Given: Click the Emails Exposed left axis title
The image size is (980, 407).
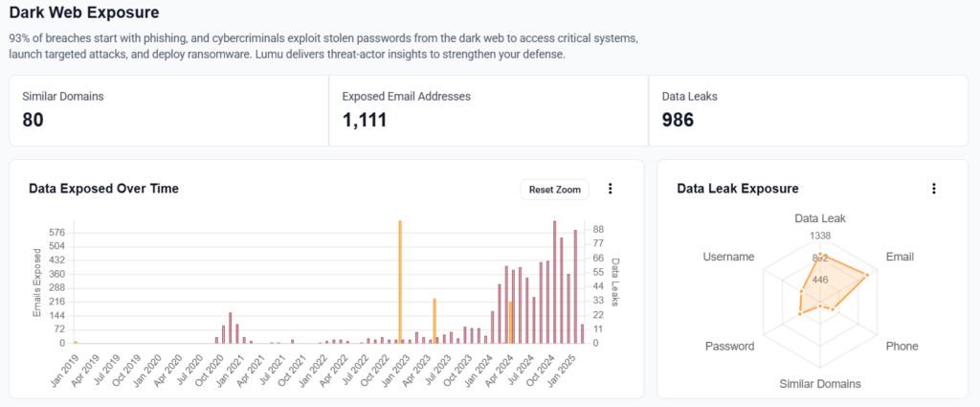Looking at the screenshot, I should (x=37, y=283).
